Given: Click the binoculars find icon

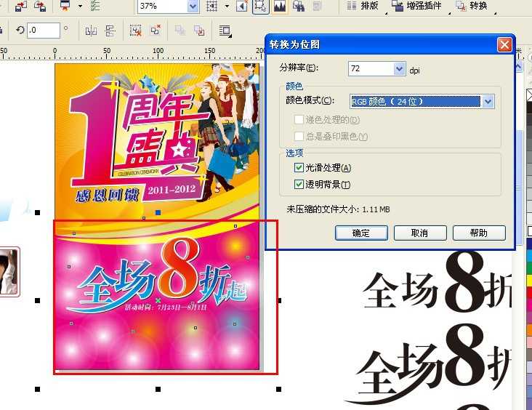Looking at the screenshot, I should (x=299, y=6).
